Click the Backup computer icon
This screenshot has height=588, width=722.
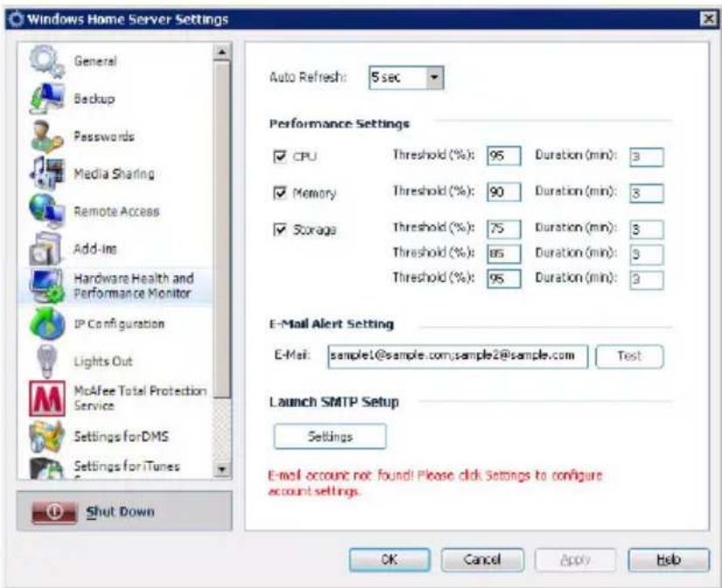pyautogui.click(x=46, y=99)
